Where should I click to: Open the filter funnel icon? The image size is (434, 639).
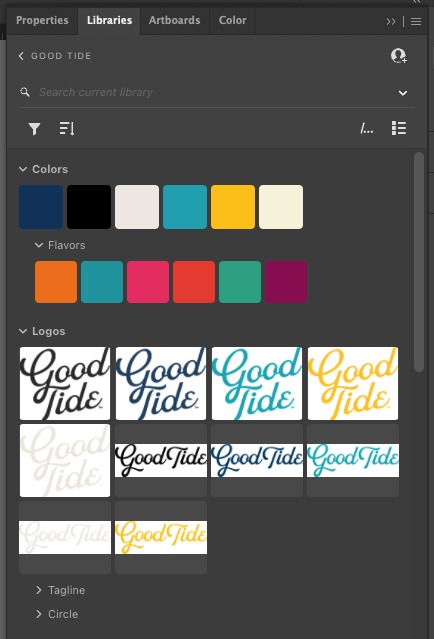[34, 129]
